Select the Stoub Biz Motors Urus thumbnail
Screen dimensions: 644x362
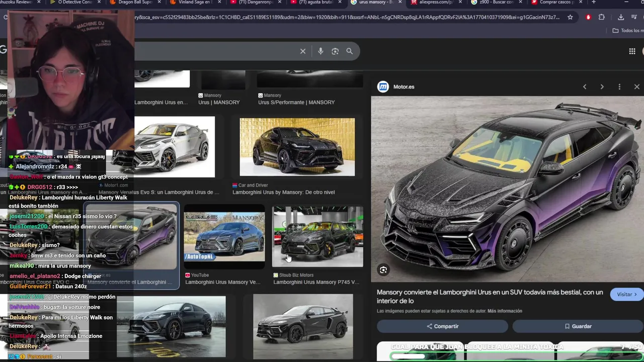pos(317,236)
